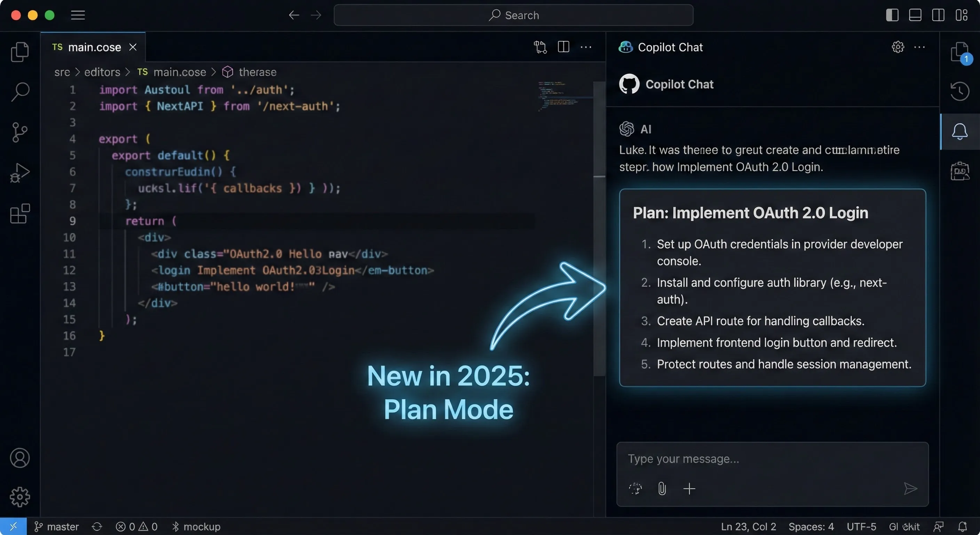980x535 pixels.
Task: Select the Run and Debug icon
Action: click(x=19, y=172)
